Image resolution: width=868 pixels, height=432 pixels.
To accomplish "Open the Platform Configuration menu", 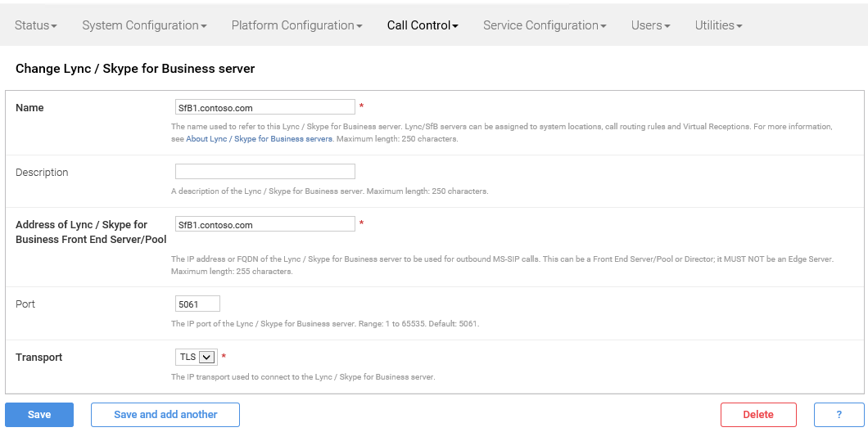I will click(296, 25).
